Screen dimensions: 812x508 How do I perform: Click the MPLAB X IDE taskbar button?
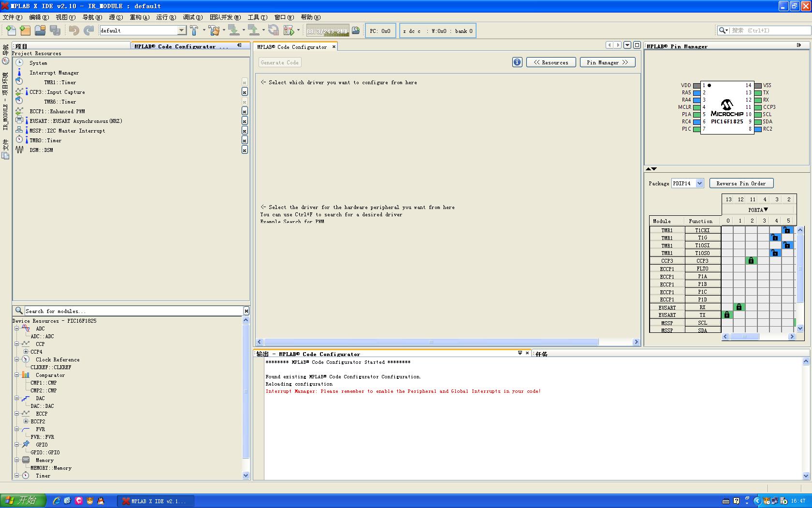point(155,501)
